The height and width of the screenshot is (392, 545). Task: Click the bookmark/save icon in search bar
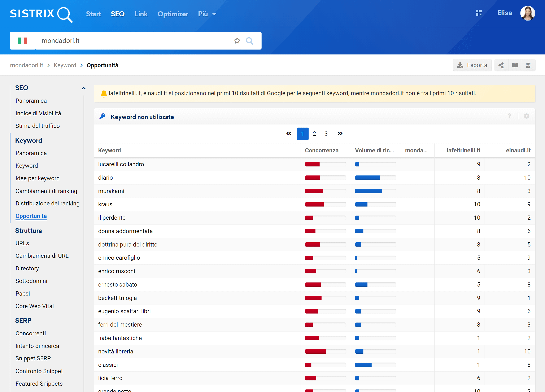point(237,41)
